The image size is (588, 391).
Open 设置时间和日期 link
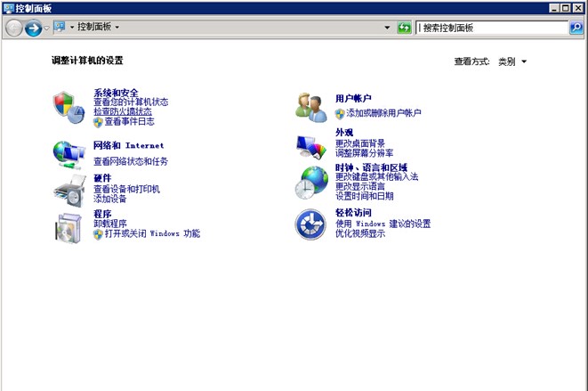pyautogui.click(x=364, y=196)
